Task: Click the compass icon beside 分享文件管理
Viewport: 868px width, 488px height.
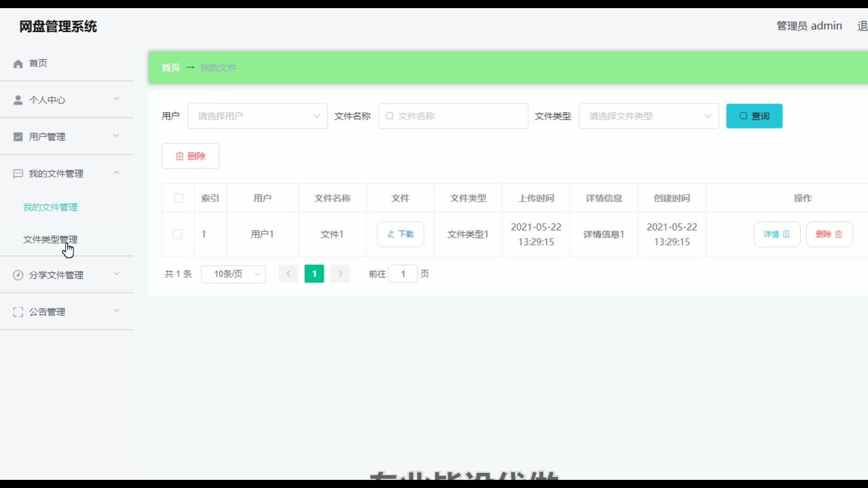Action: [x=18, y=275]
